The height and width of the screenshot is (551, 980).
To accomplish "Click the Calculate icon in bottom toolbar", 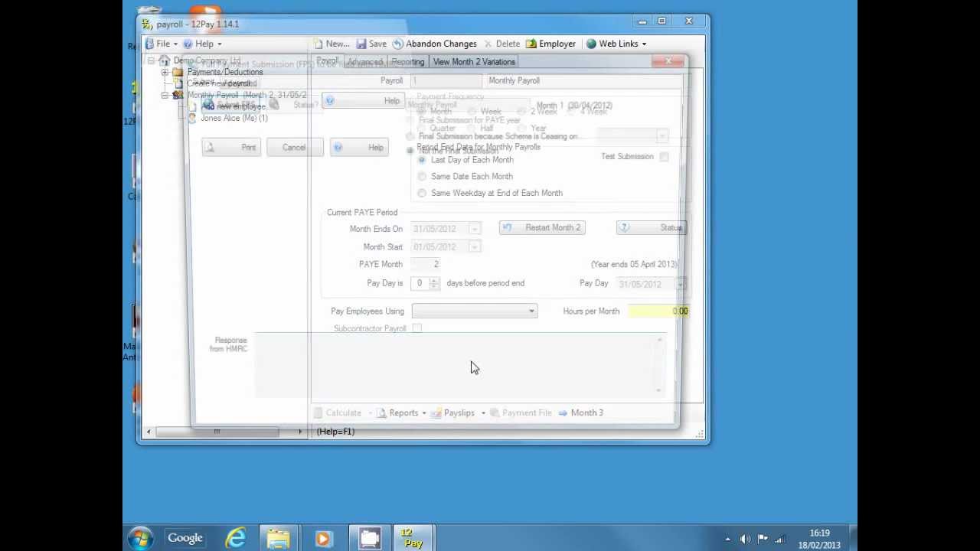I will click(x=318, y=412).
